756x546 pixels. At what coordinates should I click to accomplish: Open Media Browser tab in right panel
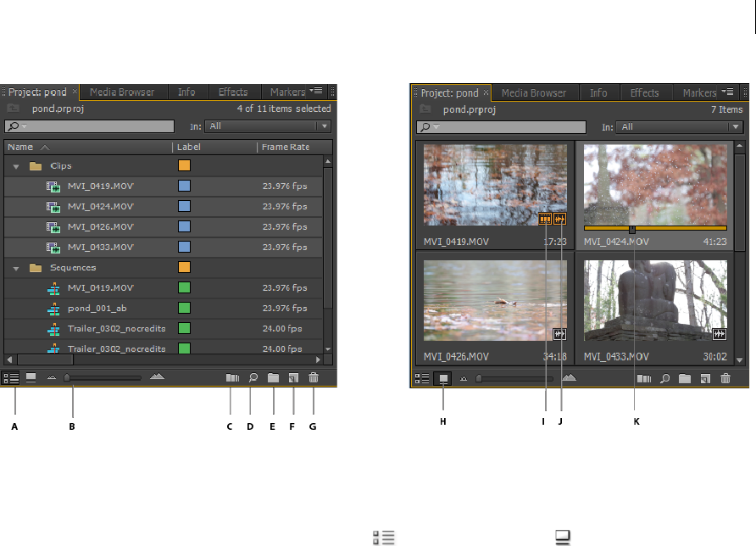534,92
